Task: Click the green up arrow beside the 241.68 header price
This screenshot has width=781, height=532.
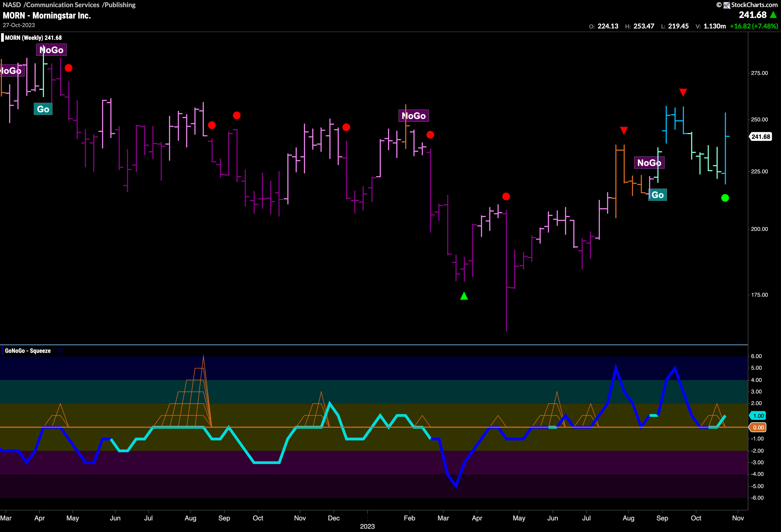Action: coord(773,15)
